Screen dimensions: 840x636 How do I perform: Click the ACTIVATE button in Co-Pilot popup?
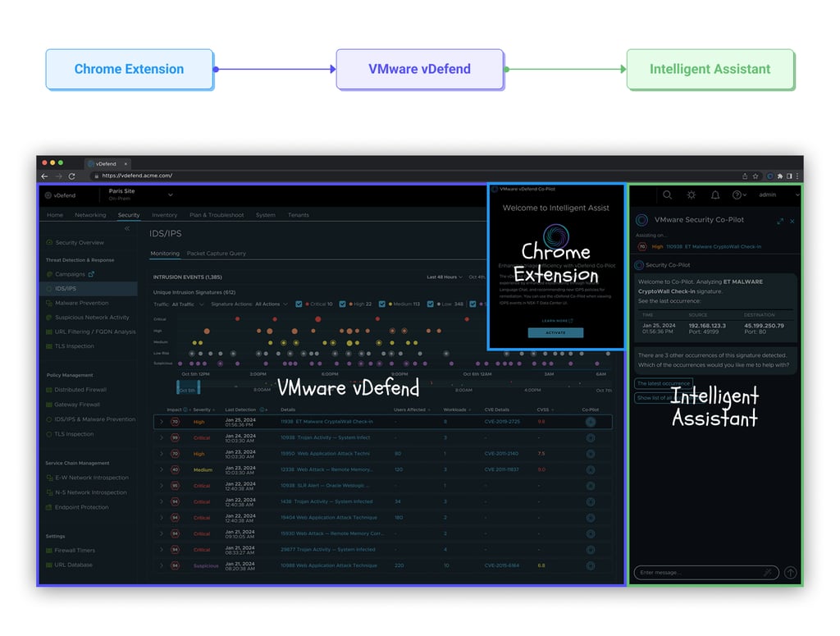tap(555, 332)
